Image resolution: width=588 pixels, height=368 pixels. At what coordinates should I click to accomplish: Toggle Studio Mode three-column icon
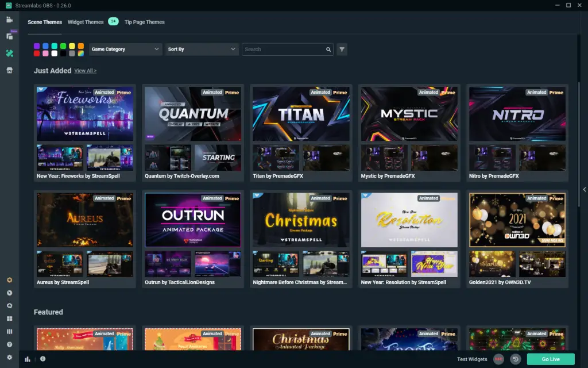tap(10, 332)
